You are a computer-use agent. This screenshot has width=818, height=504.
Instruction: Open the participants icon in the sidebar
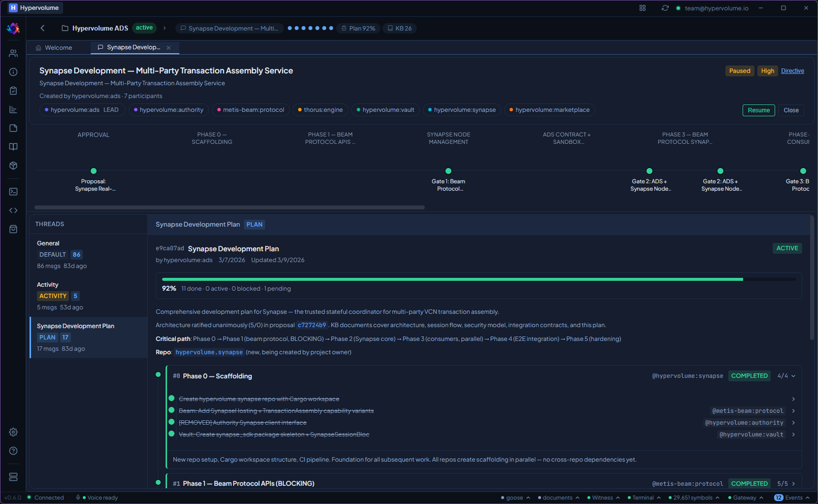point(13,53)
